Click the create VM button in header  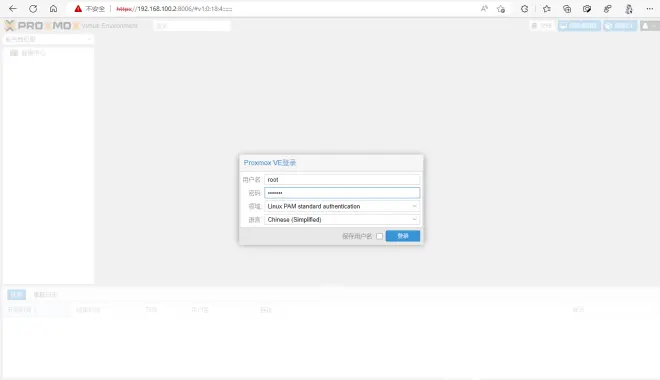pyautogui.click(x=579, y=26)
